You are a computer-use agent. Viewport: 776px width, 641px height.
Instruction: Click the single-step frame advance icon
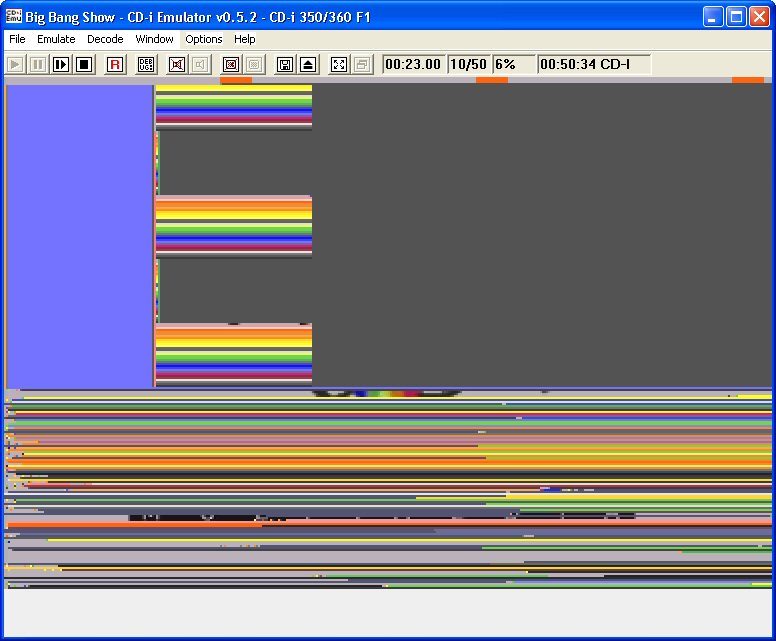61,64
